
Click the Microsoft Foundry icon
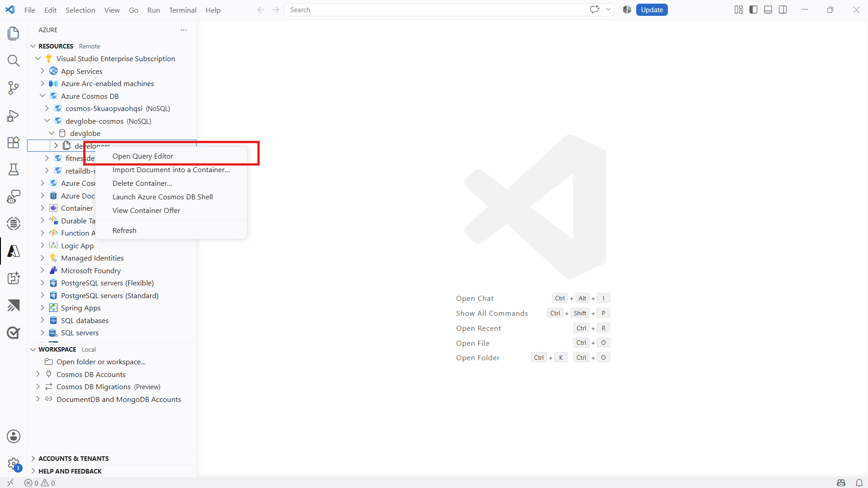point(53,271)
